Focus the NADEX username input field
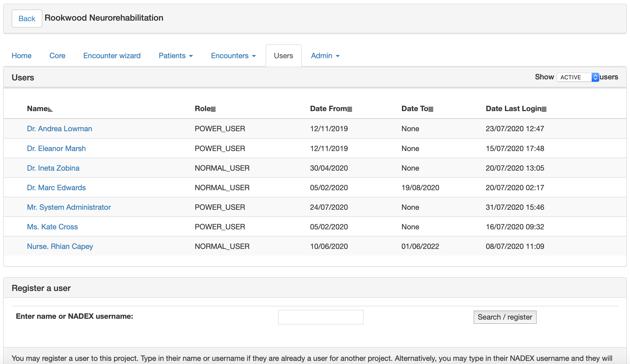630x364 pixels. coord(321,317)
